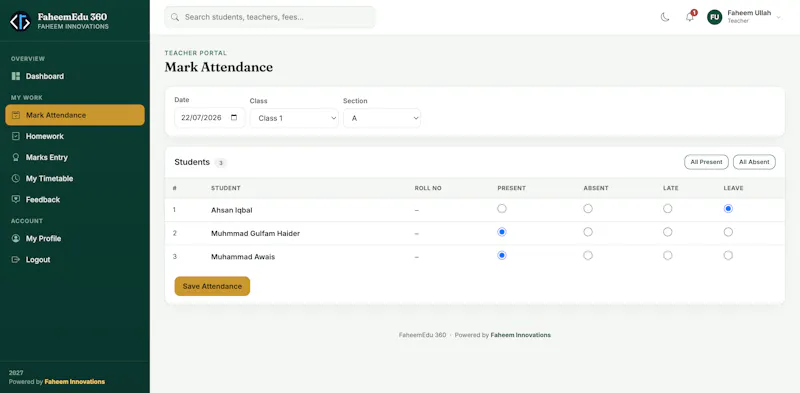Mark Muhammad Awais as Late
Screen dimensions: 800x393
pyautogui.click(x=667, y=256)
